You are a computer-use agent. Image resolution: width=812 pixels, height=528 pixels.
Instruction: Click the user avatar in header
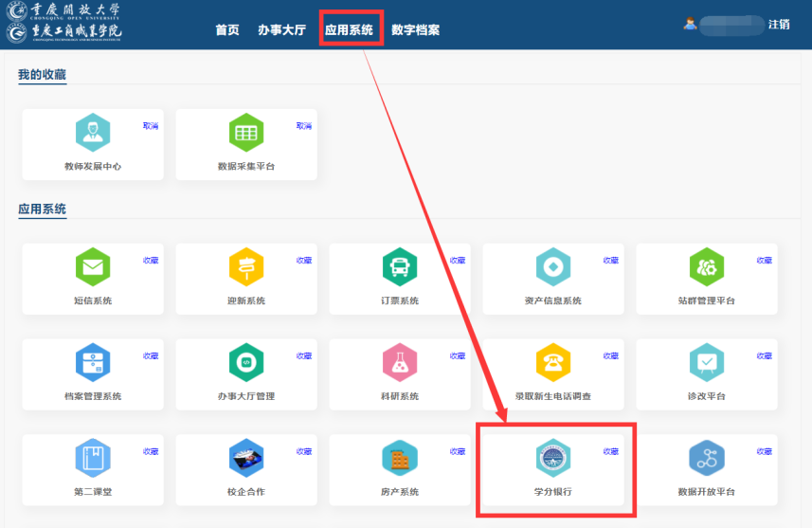tap(690, 24)
